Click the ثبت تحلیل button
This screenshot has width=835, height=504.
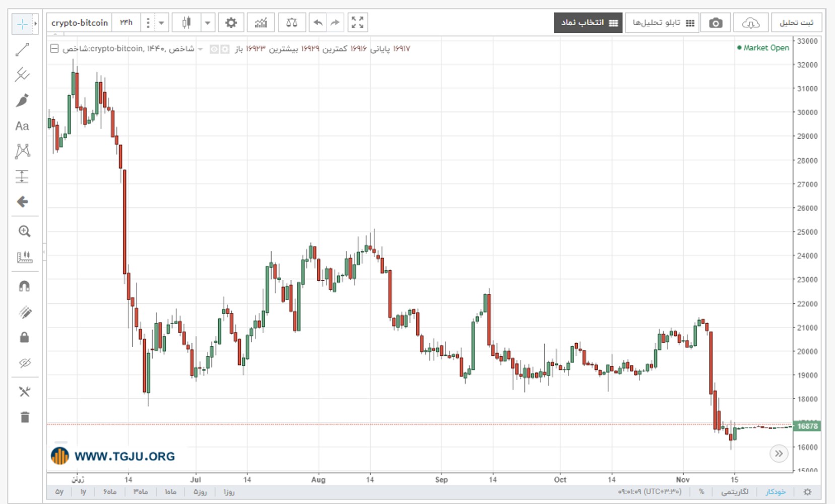[796, 23]
